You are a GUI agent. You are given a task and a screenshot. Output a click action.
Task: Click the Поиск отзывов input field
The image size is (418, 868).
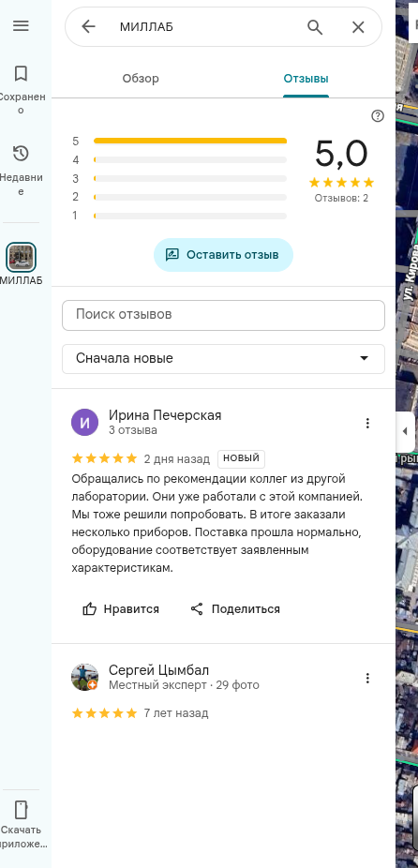223,315
